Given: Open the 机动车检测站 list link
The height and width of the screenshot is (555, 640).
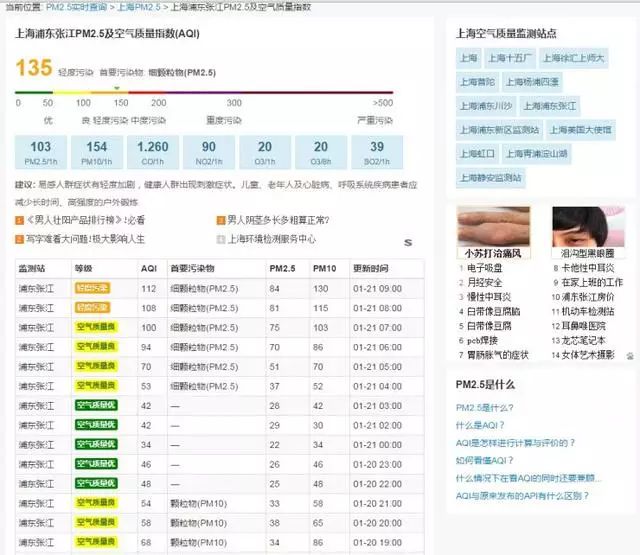Looking at the screenshot, I should pyautogui.click(x=588, y=311).
